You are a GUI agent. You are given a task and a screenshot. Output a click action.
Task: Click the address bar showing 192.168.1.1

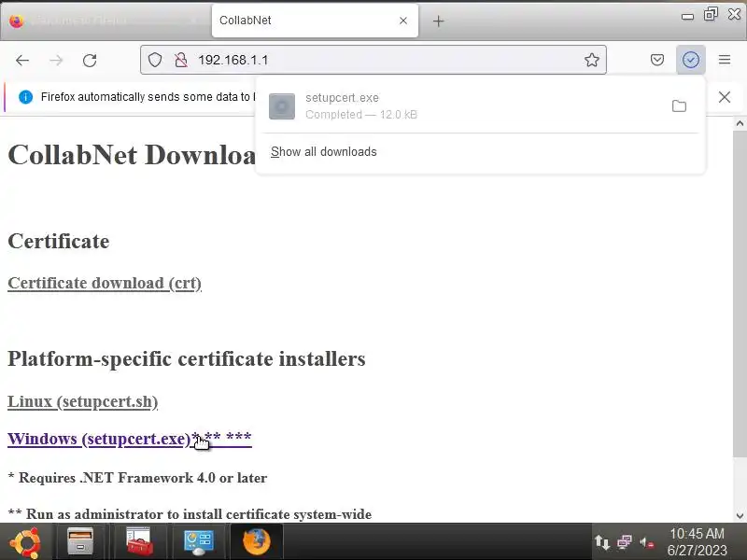coord(373,60)
